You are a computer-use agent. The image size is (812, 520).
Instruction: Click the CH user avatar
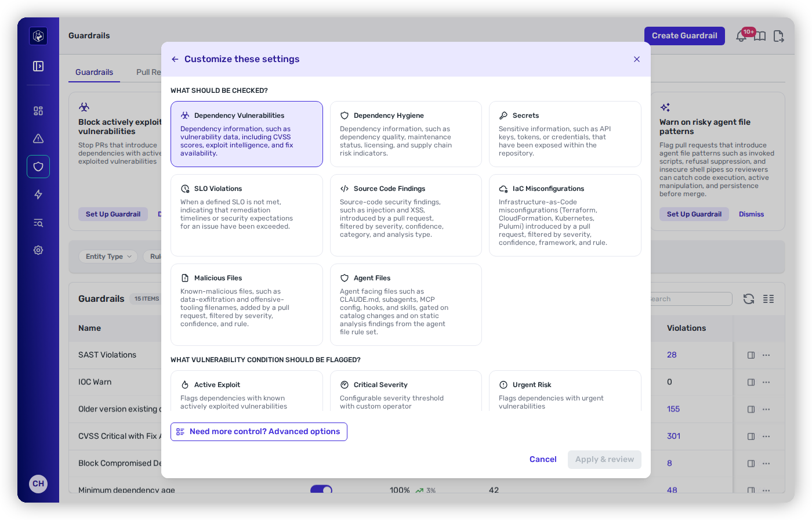pyautogui.click(x=38, y=483)
